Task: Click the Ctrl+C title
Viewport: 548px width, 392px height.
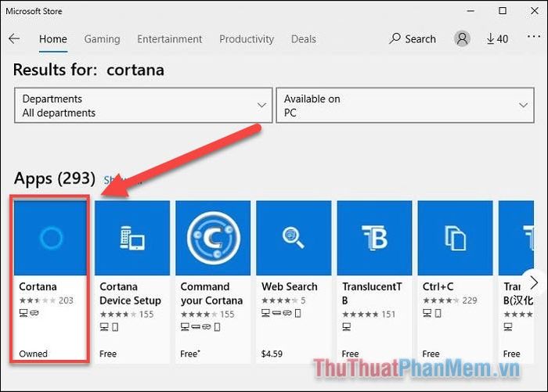Action: coord(438,286)
